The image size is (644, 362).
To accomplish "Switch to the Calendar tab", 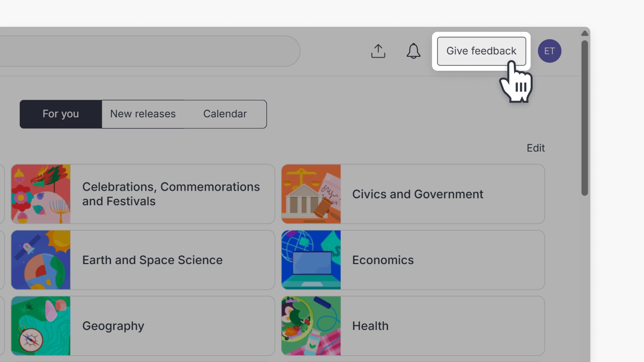I will coord(225,114).
